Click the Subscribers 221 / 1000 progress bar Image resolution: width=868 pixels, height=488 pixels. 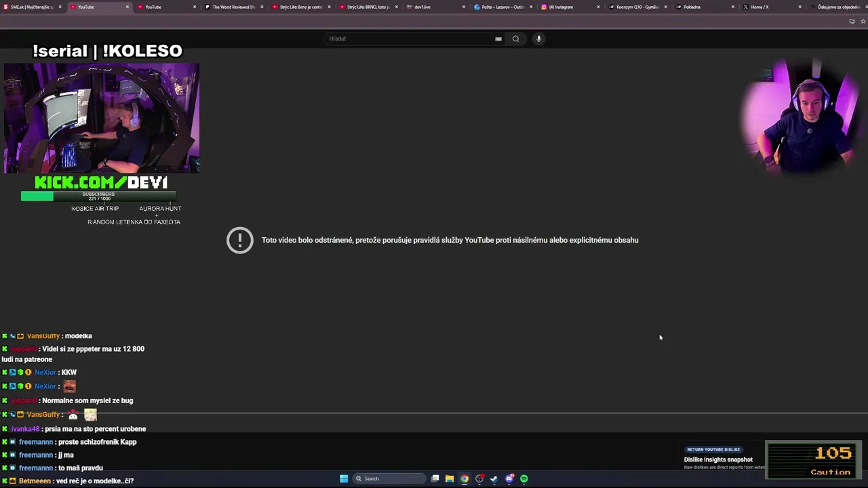click(x=98, y=197)
